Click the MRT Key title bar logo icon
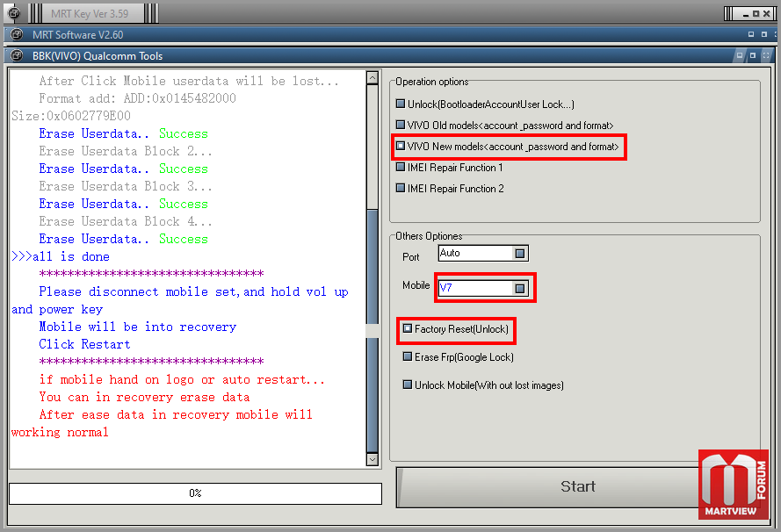781x532 pixels. 14,13
